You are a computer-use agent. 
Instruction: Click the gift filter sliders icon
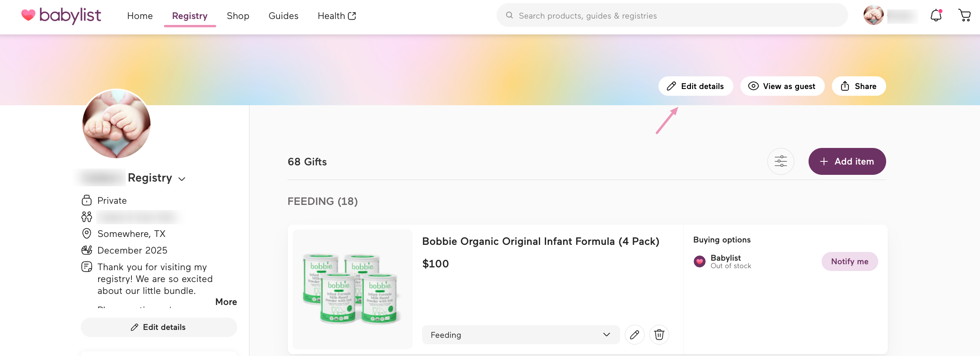click(x=780, y=161)
